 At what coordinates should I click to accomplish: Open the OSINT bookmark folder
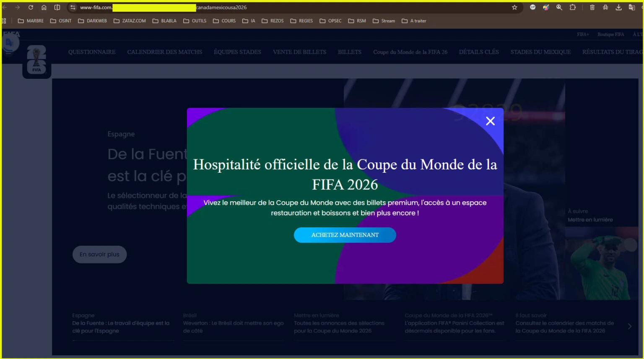[61, 21]
